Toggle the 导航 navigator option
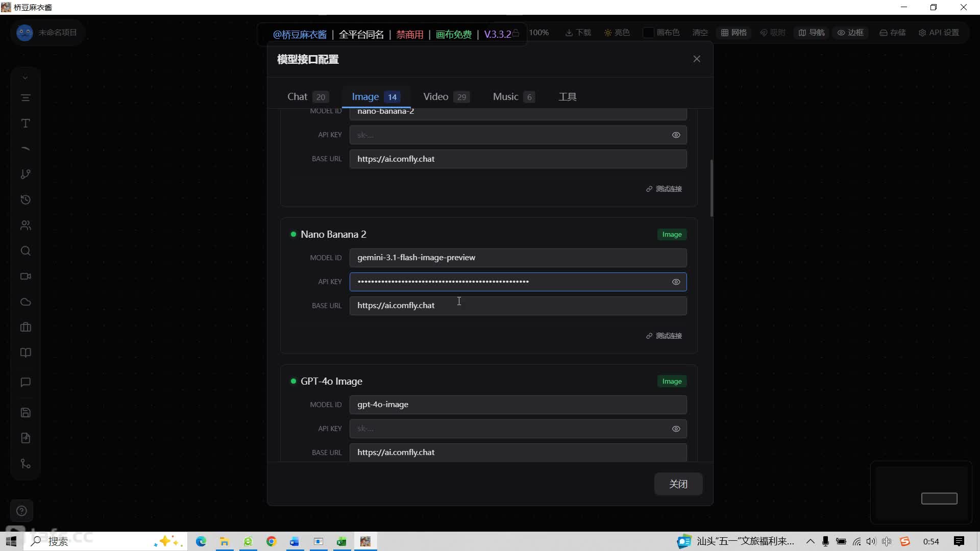This screenshot has height=551, width=980. 811,33
